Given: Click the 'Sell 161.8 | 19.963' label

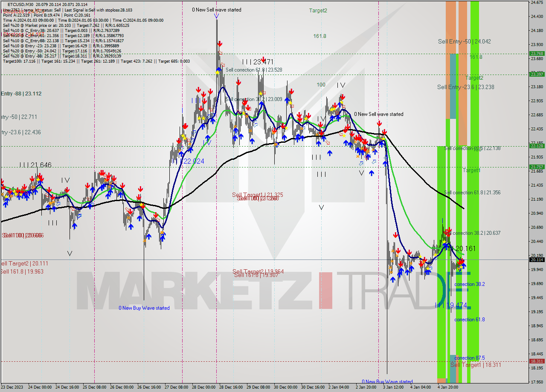Looking at the screenshot, I should tap(22, 271).
